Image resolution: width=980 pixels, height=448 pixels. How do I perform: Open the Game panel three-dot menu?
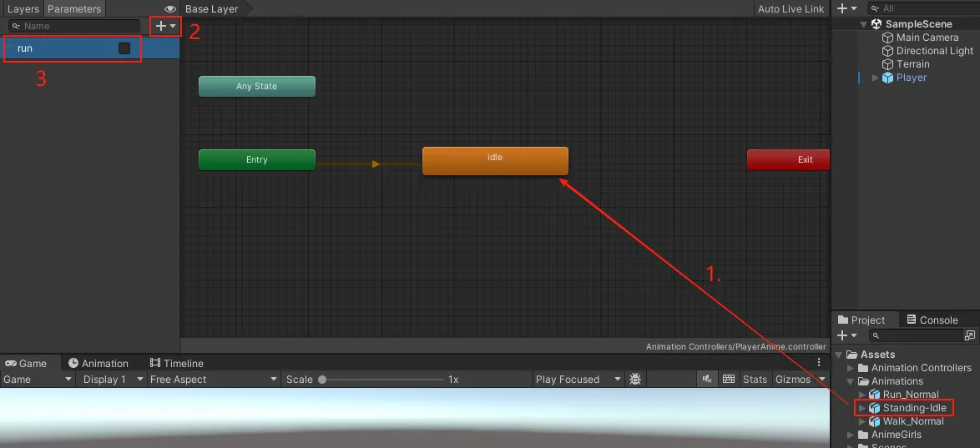point(820,362)
